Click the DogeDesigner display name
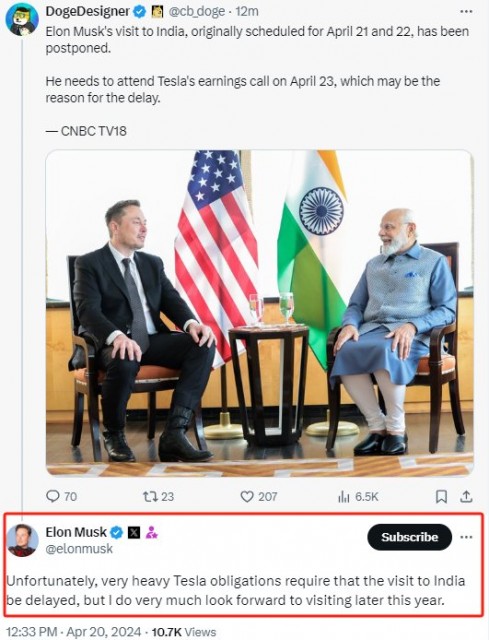 [x=87, y=11]
